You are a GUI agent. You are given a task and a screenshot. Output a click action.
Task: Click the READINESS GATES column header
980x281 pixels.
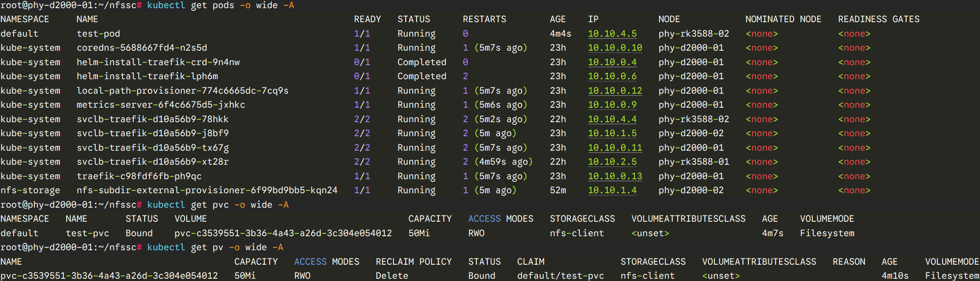(x=878, y=19)
